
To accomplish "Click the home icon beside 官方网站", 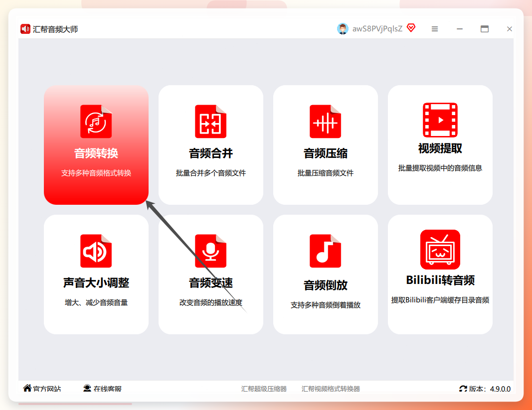I will (x=27, y=388).
